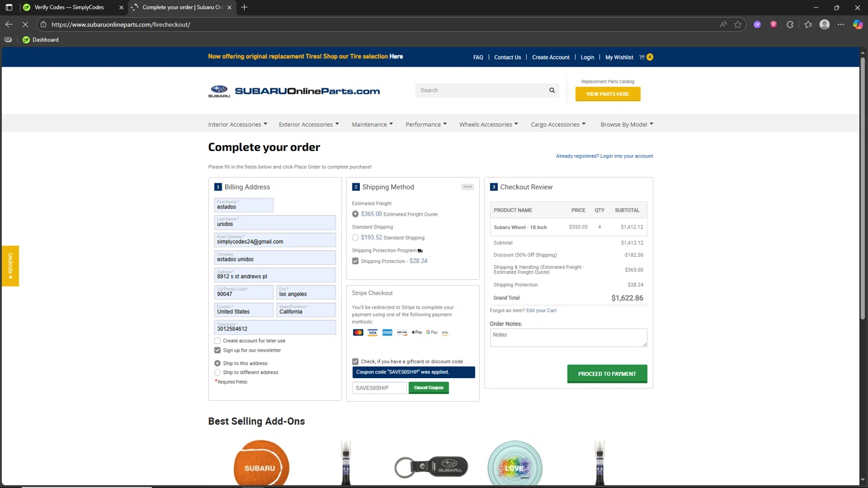Click Proceed to Payment button
The image size is (868, 488).
pos(607,374)
